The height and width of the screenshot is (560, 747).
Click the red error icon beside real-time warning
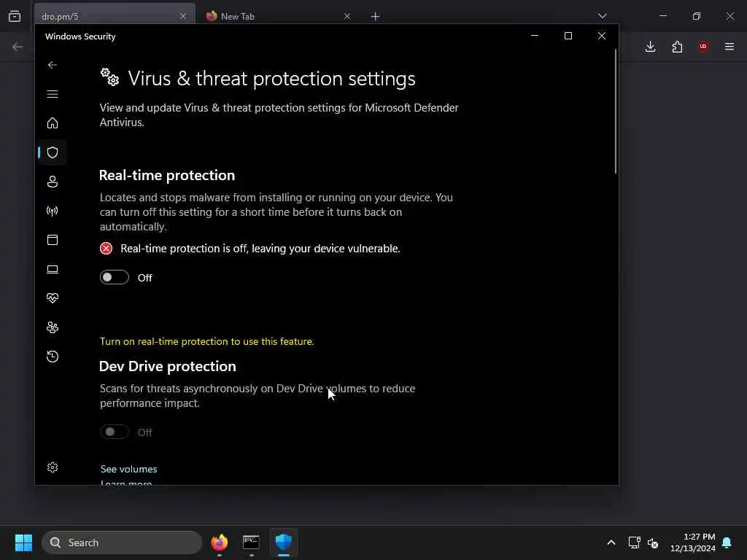coord(107,249)
